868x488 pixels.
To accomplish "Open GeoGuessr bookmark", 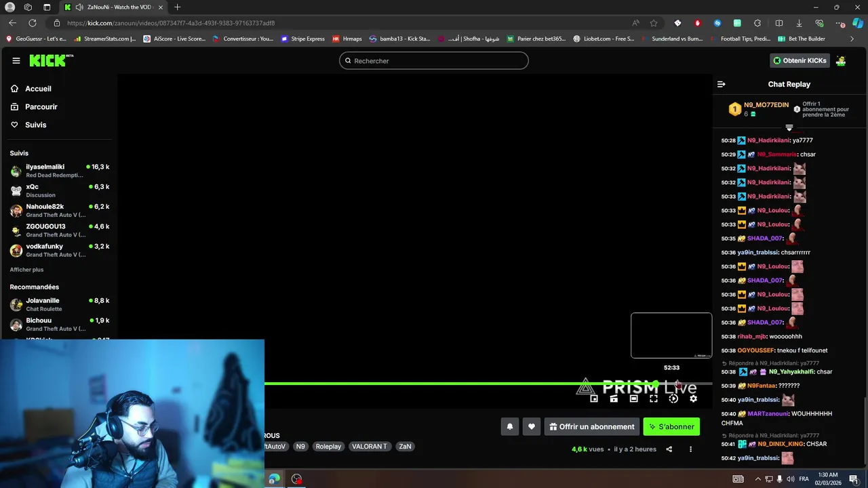I will 36,39.
